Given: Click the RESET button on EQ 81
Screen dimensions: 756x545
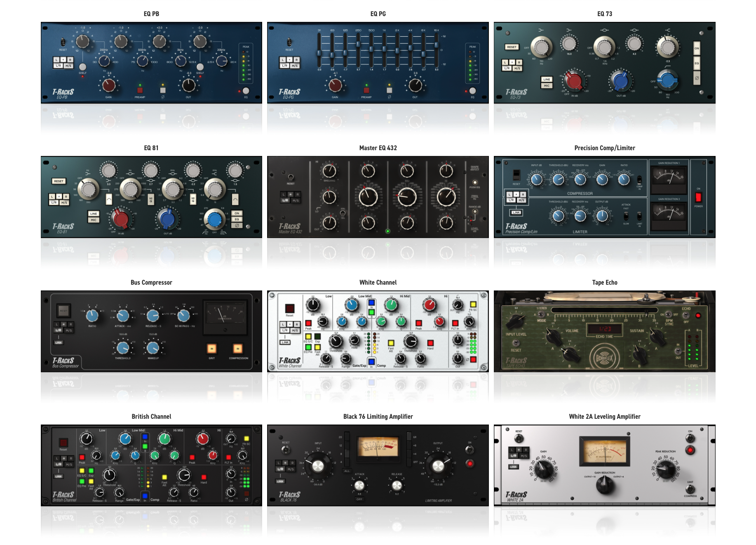Looking at the screenshot, I should 59,181.
